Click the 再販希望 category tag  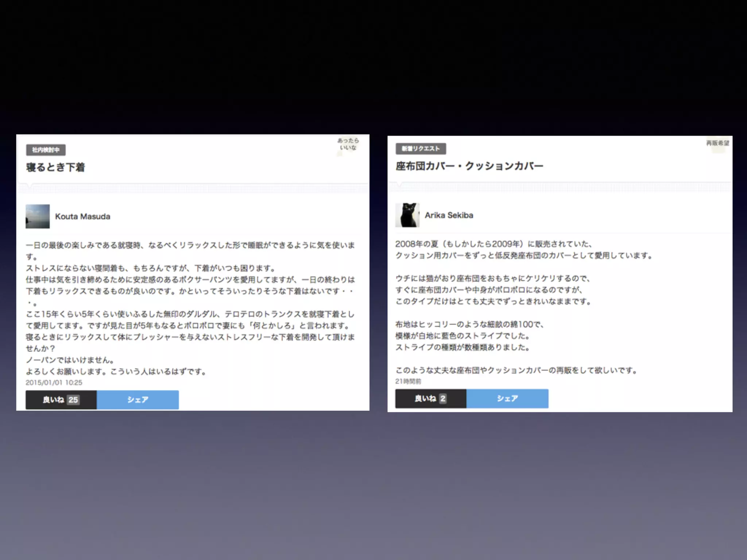click(717, 143)
